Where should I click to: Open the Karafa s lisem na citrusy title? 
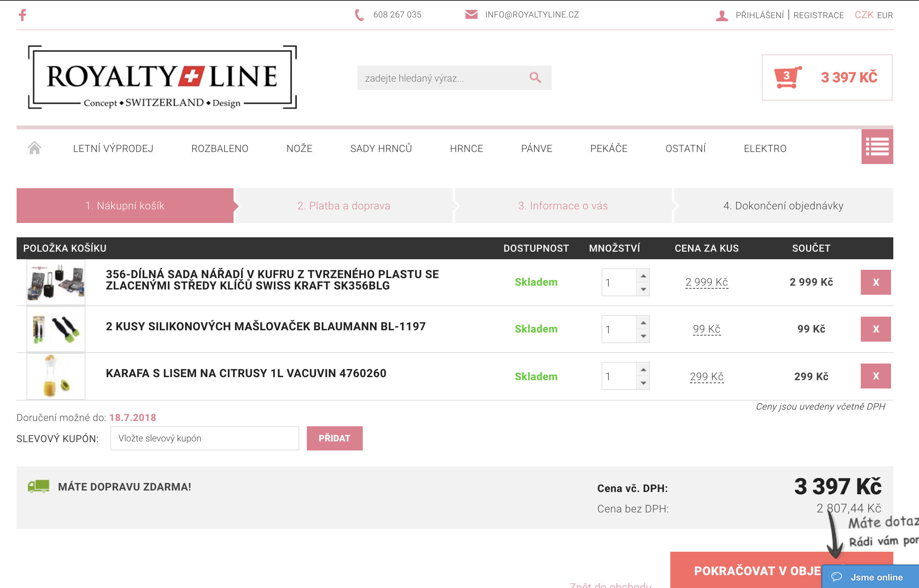246,373
